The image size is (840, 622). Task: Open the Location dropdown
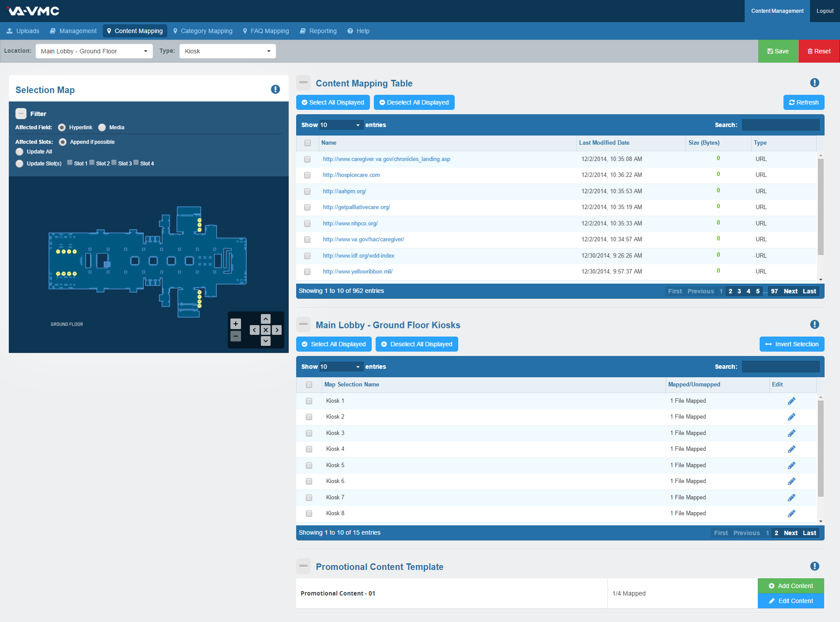point(94,51)
